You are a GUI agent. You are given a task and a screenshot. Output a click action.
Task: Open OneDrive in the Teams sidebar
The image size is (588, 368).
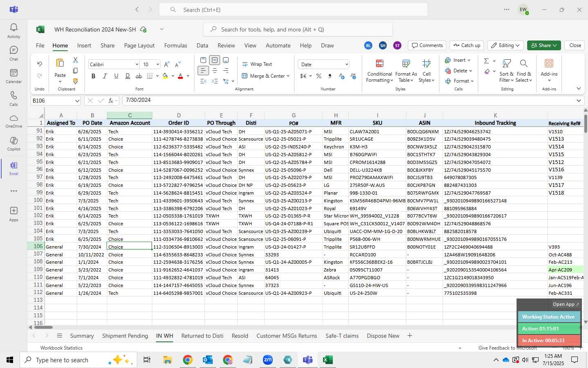pyautogui.click(x=13, y=121)
